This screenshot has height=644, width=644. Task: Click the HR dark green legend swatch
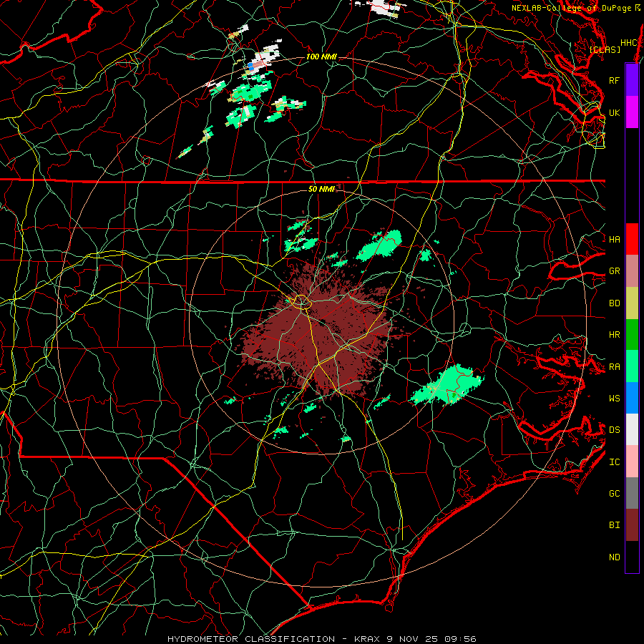tap(632, 335)
